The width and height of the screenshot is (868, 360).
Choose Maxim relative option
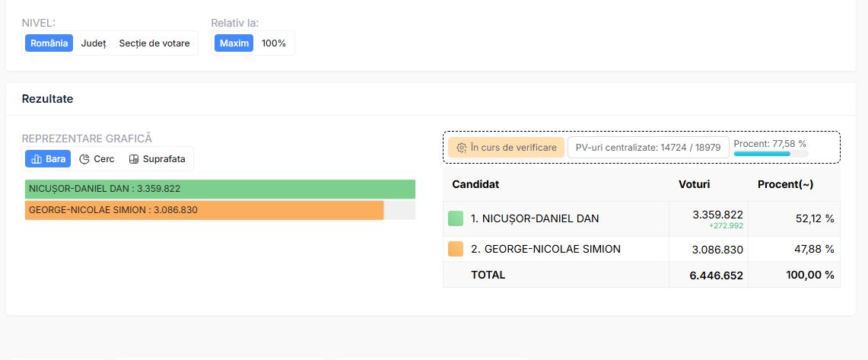tap(234, 43)
